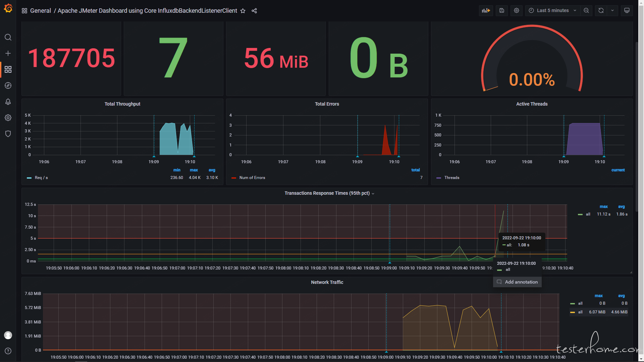644x362 pixels.
Task: Open Transactions Response Times panel menu
Action: point(329,193)
